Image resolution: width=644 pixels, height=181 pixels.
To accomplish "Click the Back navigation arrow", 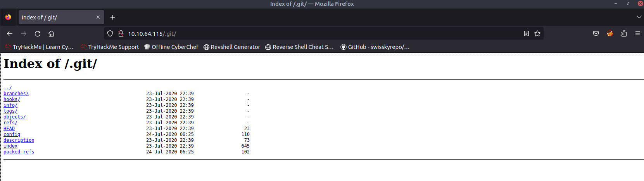I will coord(10,34).
